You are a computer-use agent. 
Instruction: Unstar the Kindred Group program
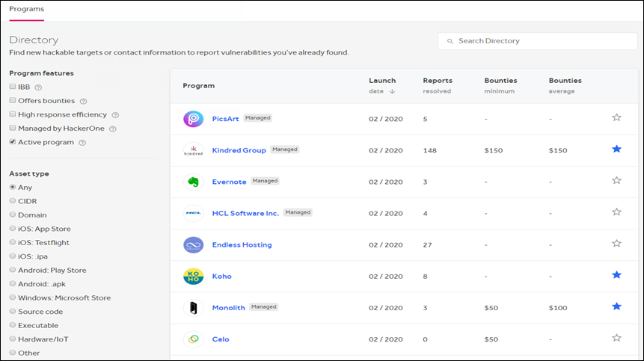click(616, 149)
